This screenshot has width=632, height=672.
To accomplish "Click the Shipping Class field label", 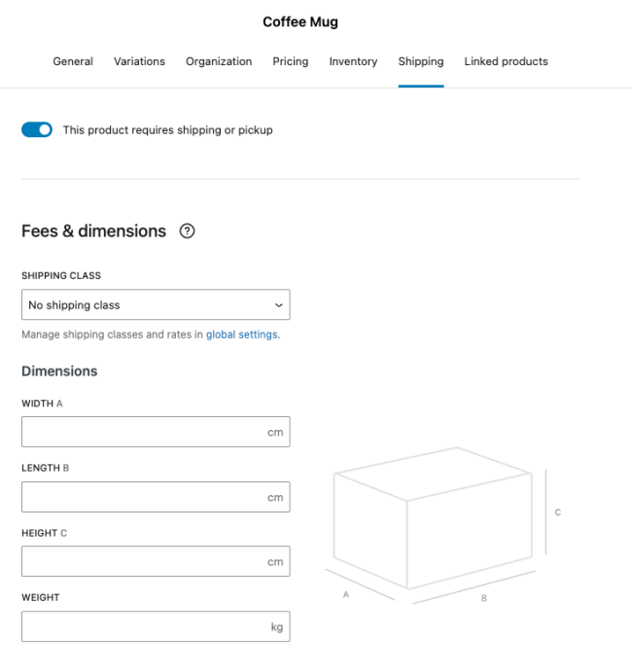I will pyautogui.click(x=61, y=276).
